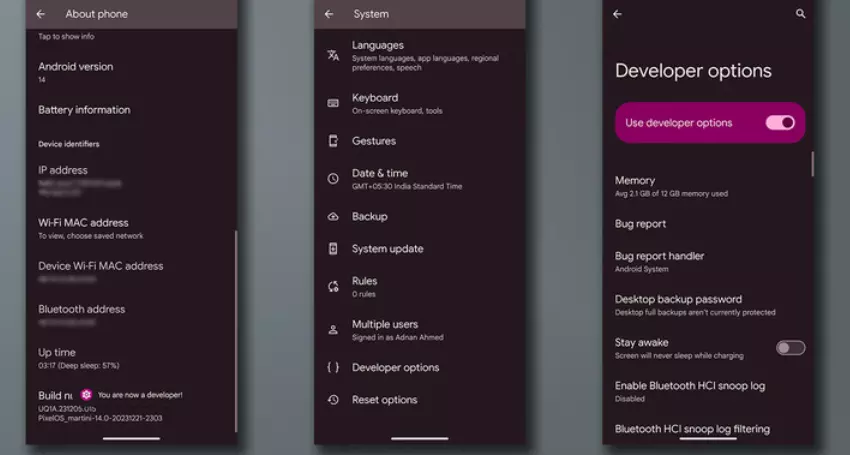Image resolution: width=850 pixels, height=455 pixels.
Task: Open System update
Action: [420, 249]
